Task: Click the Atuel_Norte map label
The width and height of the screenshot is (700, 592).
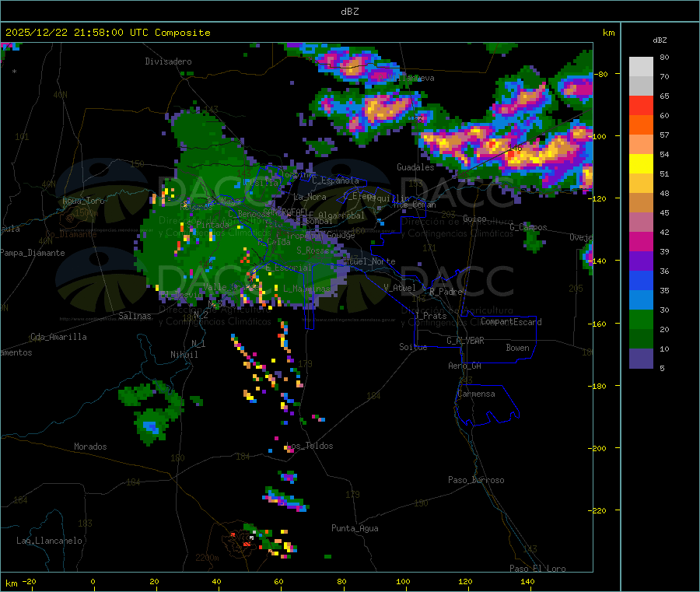Action: point(369,261)
